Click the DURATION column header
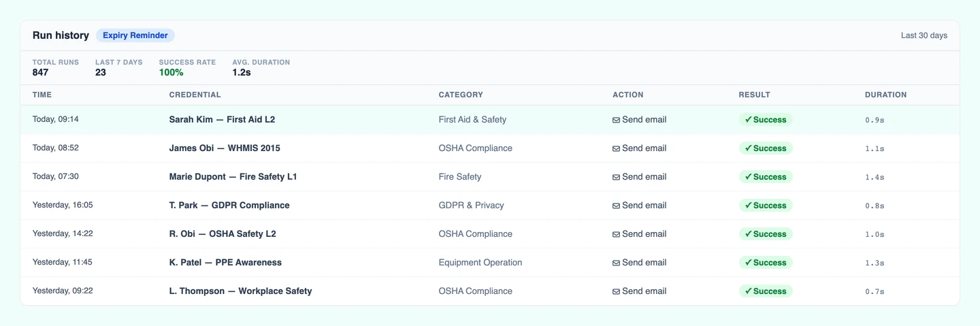The height and width of the screenshot is (326, 980). tap(885, 95)
